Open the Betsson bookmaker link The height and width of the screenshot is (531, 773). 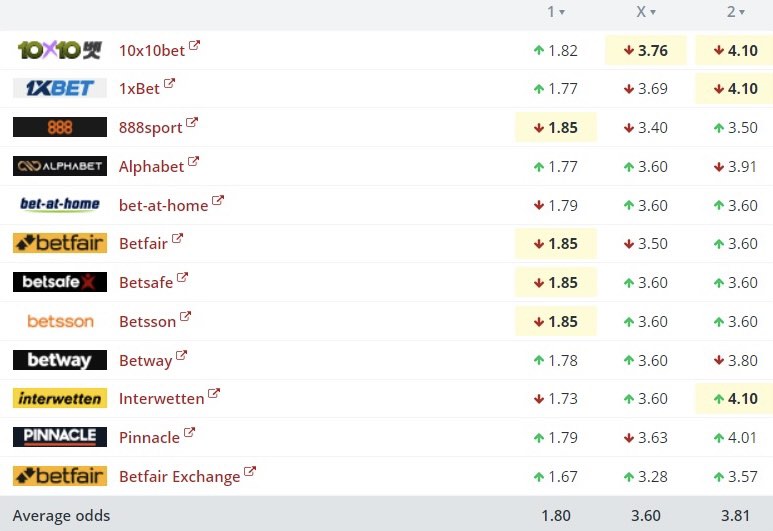click(147, 321)
